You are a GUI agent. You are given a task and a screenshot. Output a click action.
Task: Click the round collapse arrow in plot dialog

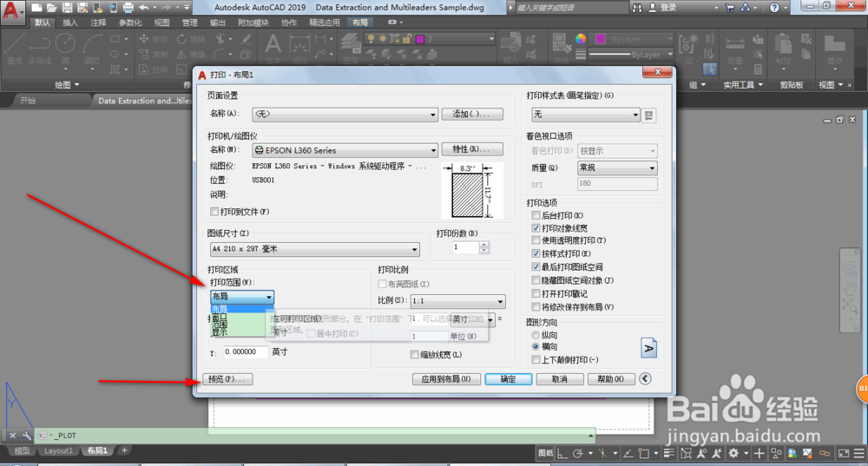[645, 378]
